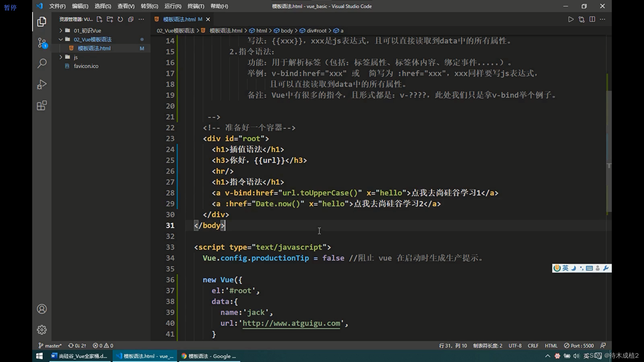Click the html breadcrumb segment
The image size is (644, 362).
pos(258,31)
